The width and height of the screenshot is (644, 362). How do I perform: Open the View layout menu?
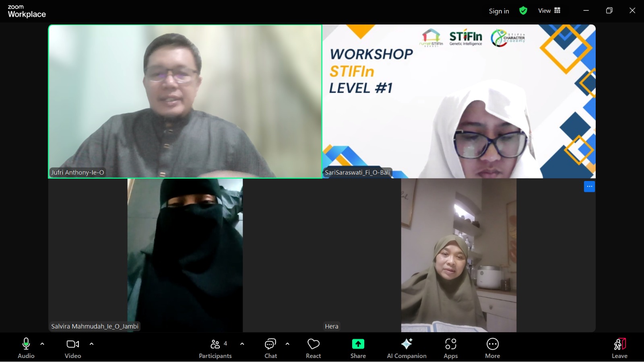point(549,11)
